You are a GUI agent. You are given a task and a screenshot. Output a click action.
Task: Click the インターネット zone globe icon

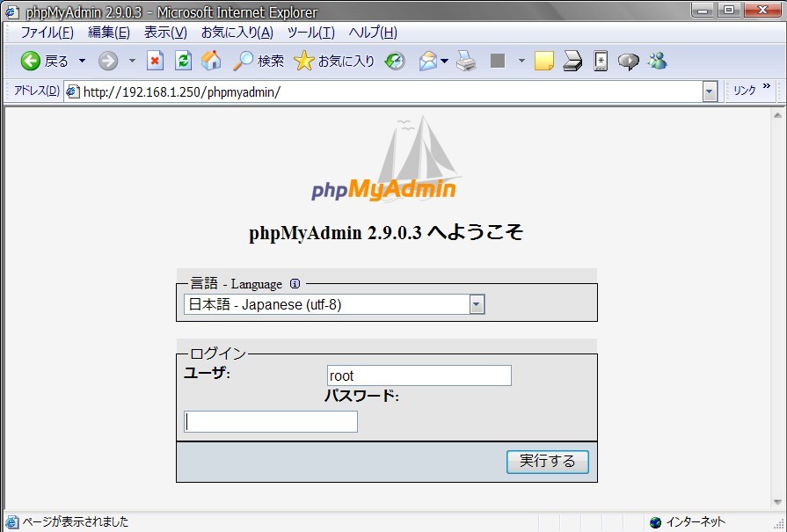tap(655, 522)
